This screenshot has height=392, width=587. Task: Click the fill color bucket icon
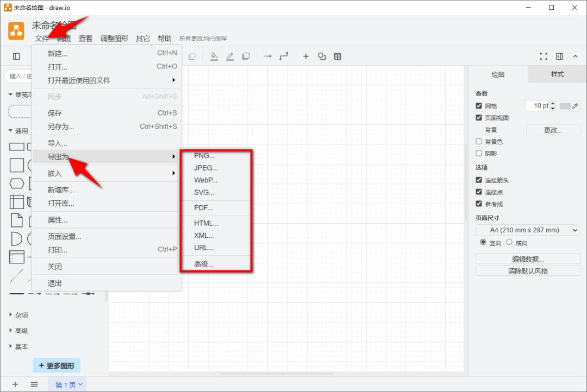214,56
